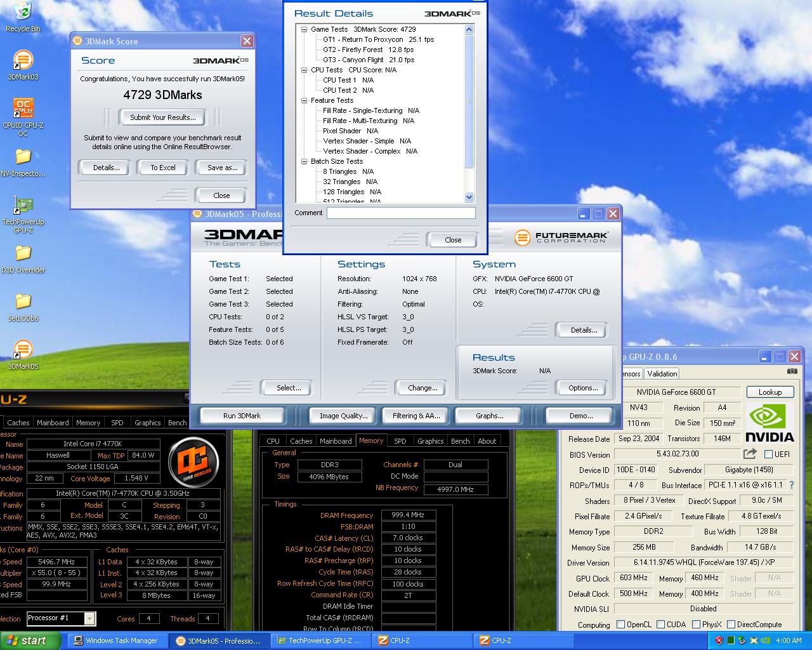The width and height of the screenshot is (812, 650).
Task: Open the About tab in CPU-Z
Action: 487,441
